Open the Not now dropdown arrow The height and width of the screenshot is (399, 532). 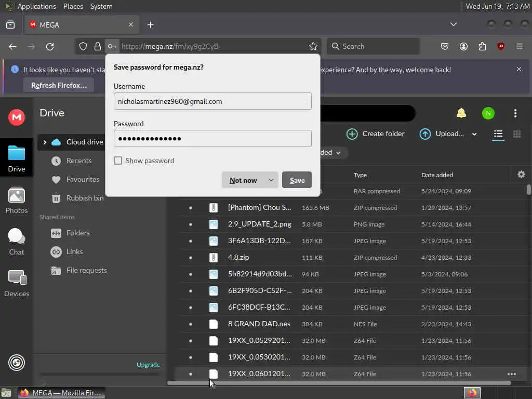[x=271, y=180]
